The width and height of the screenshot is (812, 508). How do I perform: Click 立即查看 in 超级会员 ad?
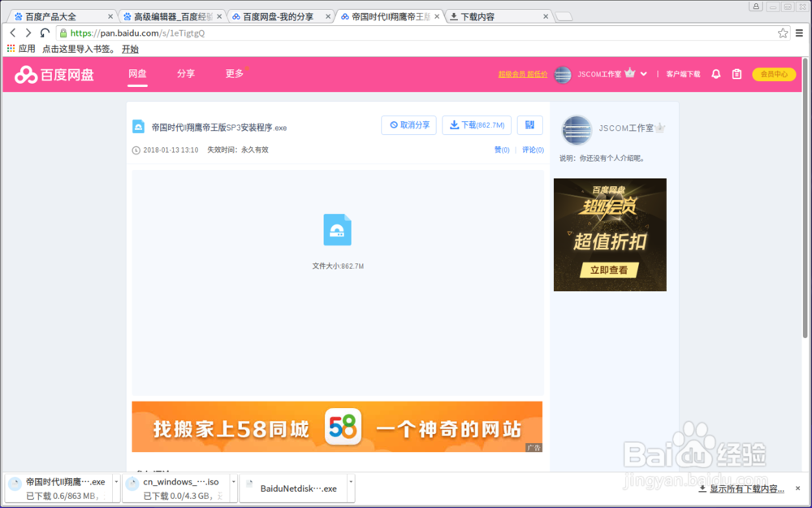coord(609,270)
